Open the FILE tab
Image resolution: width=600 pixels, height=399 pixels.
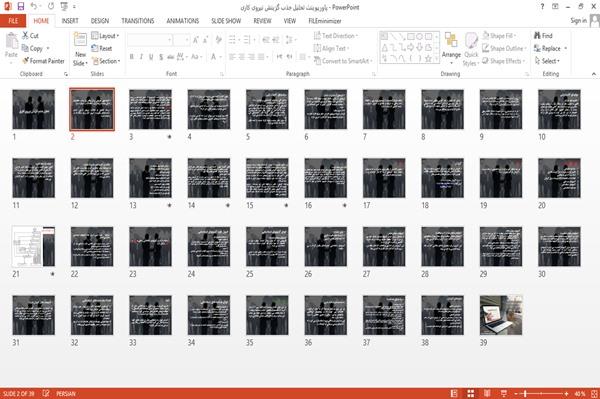pos(13,21)
